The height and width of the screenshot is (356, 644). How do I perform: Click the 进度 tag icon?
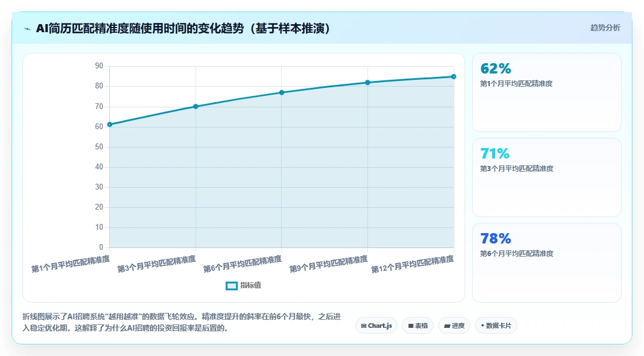click(447, 326)
